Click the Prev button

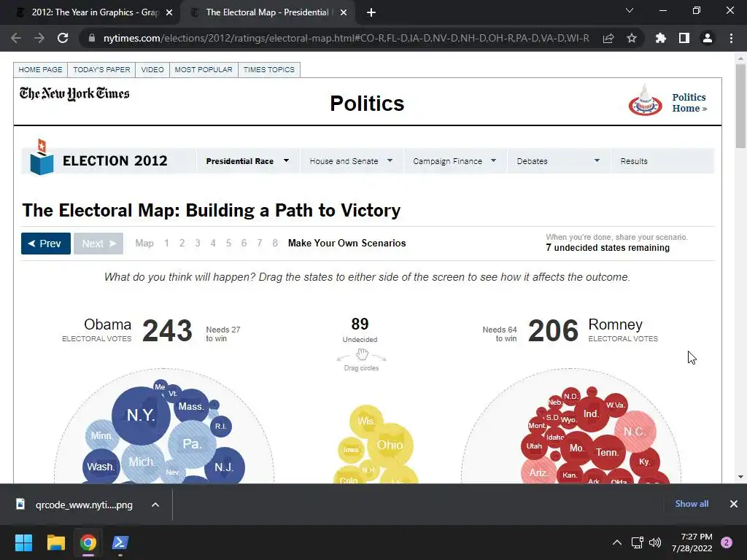pyautogui.click(x=46, y=244)
